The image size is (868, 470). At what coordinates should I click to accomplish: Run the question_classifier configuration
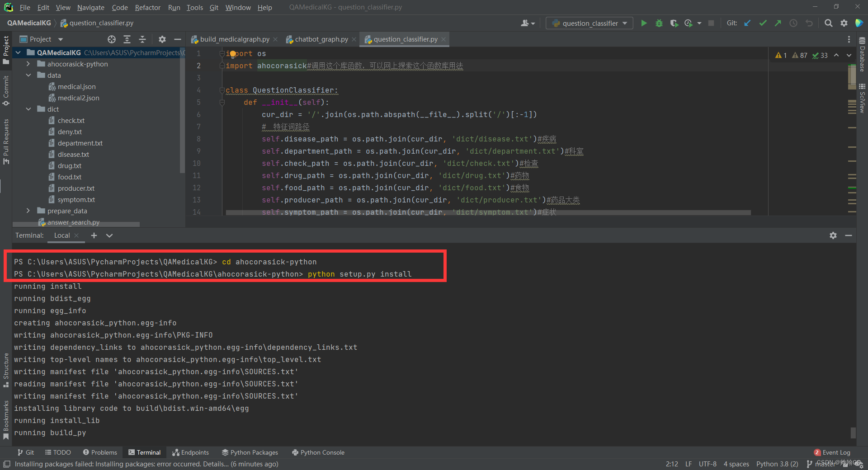pos(644,23)
